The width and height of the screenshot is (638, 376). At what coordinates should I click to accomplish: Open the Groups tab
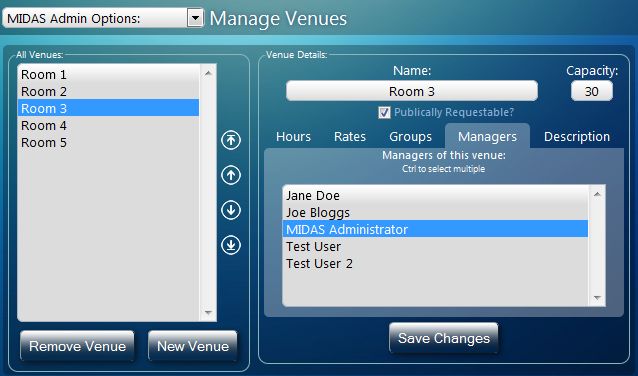coord(410,137)
